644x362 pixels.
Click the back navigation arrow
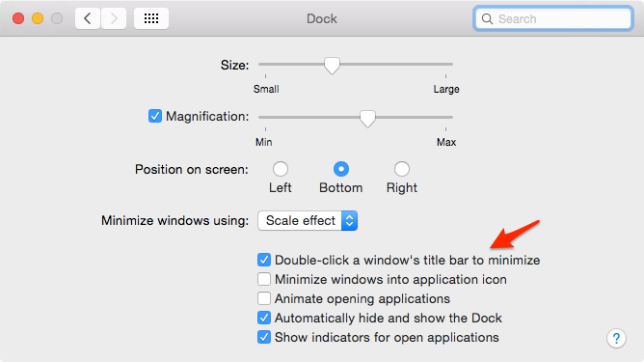point(88,18)
